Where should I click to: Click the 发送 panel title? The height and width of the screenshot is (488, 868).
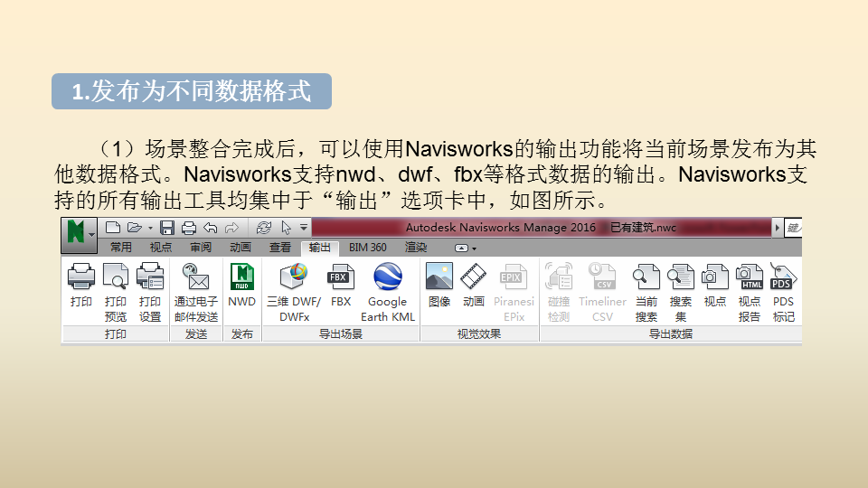196,334
